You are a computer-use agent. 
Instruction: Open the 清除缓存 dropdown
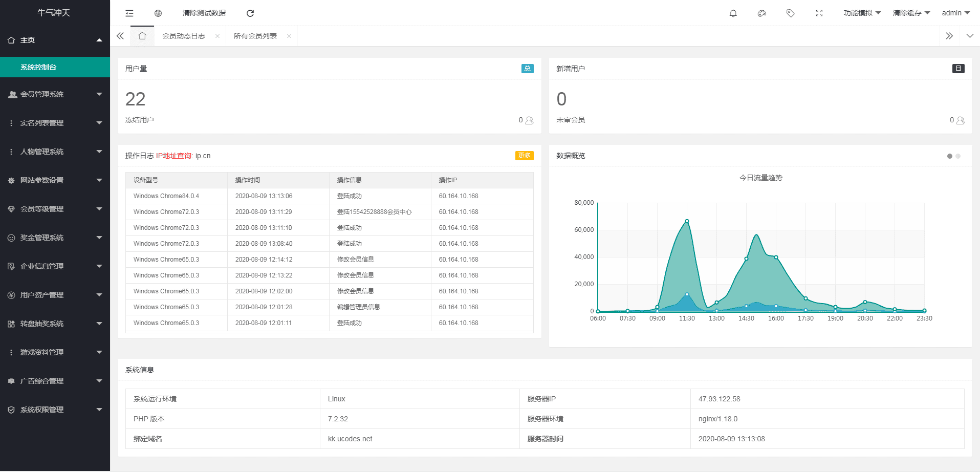[911, 13]
